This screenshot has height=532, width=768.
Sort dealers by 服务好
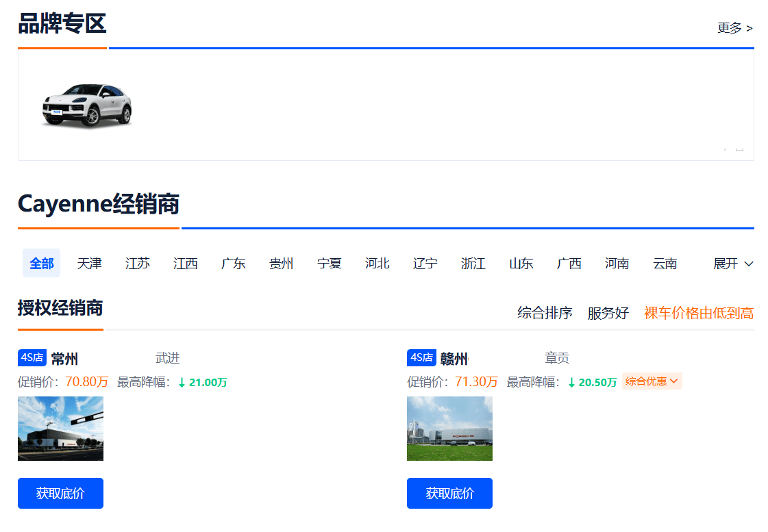pyautogui.click(x=608, y=312)
